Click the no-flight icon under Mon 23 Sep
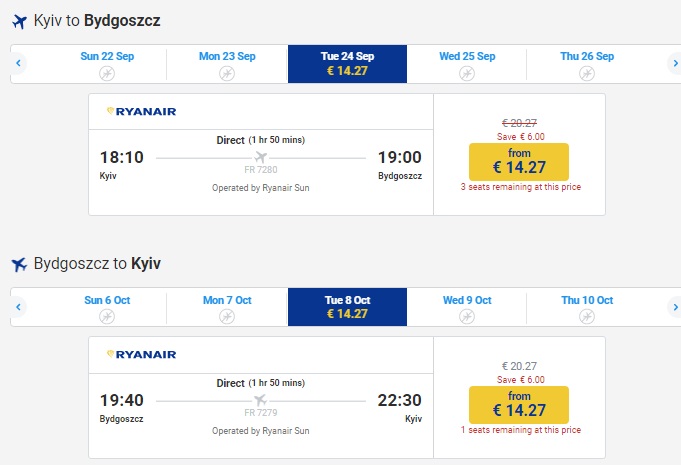 (x=227, y=73)
